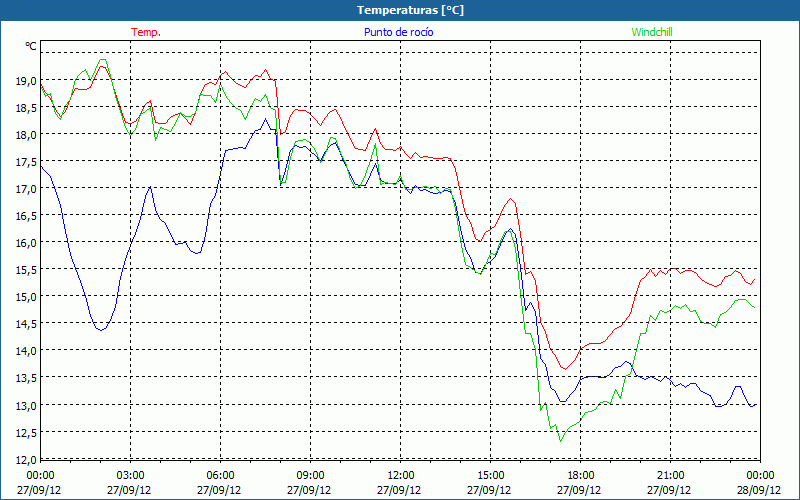Click the 12,0 y-axis value
Viewport: 800px width, 500px height.
tap(26, 459)
